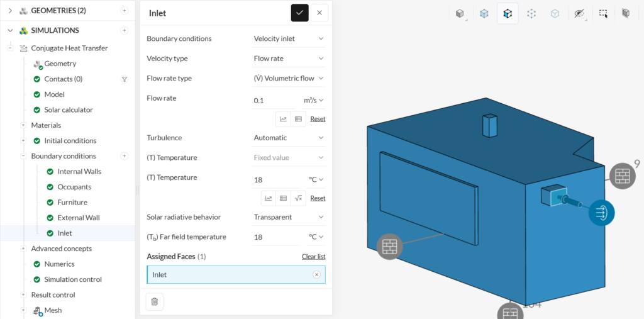Add new simulation with plus icon
644x319 pixels.
tap(125, 30)
